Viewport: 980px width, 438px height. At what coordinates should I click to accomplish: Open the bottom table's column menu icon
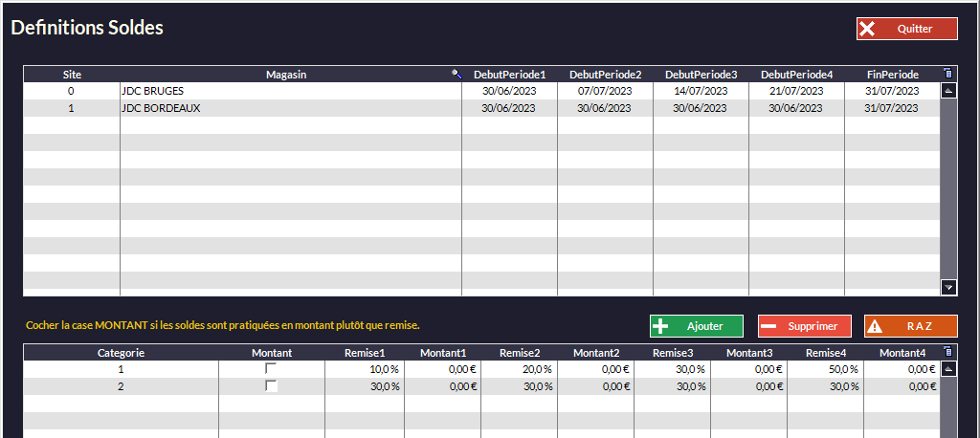point(947,353)
